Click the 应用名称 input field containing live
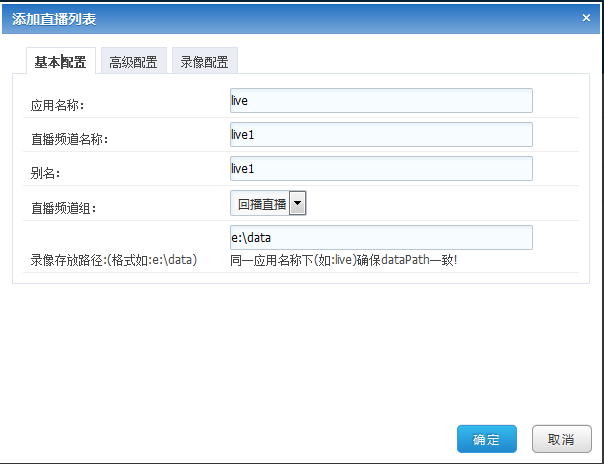The image size is (604, 464). 381,101
